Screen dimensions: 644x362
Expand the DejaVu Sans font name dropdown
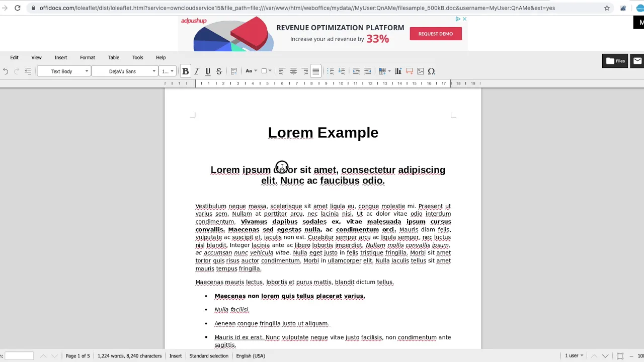154,71
